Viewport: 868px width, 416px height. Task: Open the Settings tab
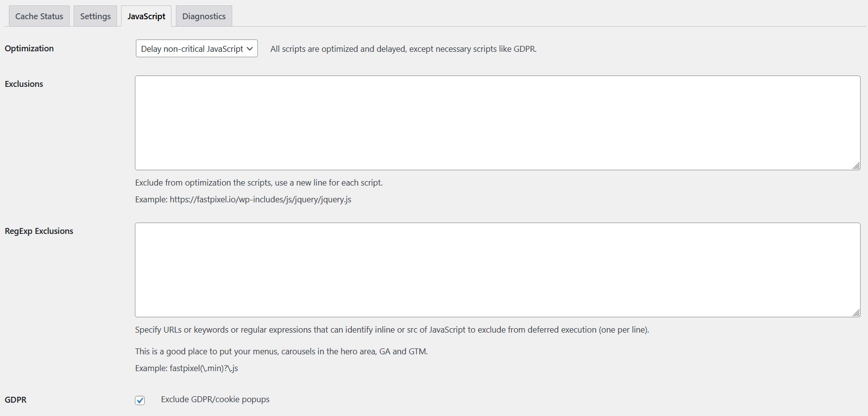click(95, 16)
